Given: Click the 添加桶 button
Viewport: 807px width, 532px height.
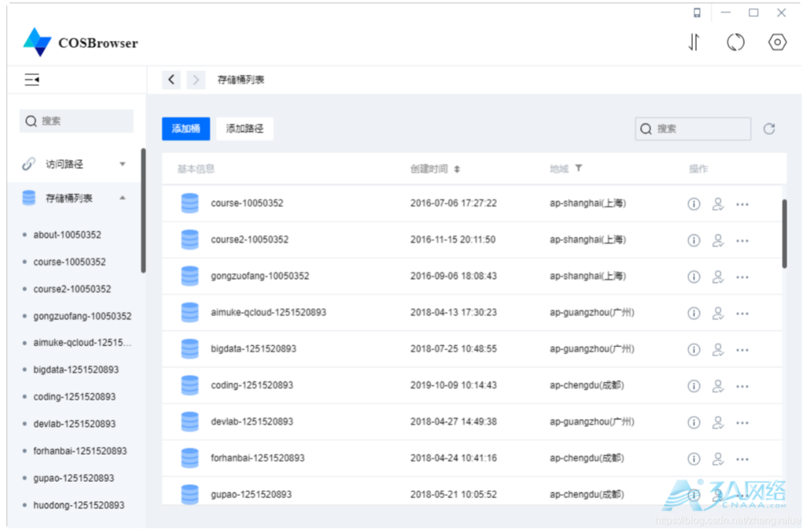Looking at the screenshot, I should 186,128.
